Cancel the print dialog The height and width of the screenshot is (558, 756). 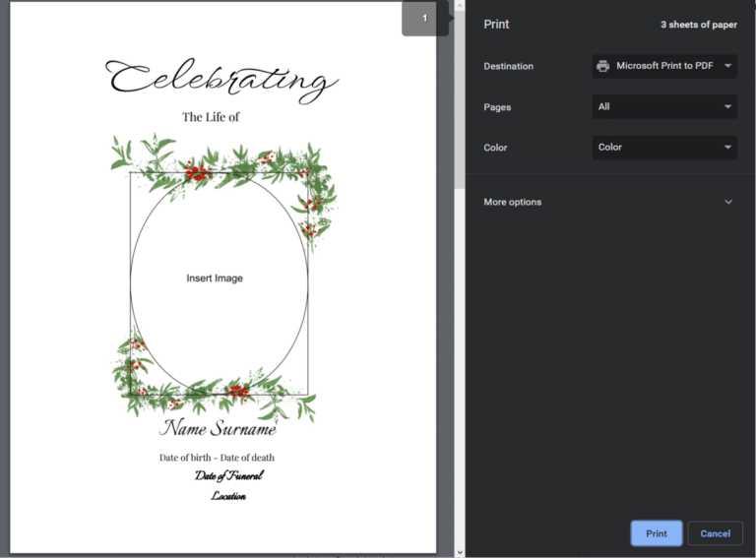[x=715, y=533]
